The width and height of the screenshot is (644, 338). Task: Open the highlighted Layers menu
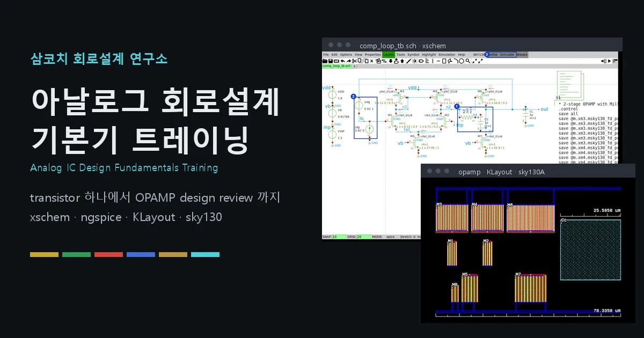coord(389,54)
